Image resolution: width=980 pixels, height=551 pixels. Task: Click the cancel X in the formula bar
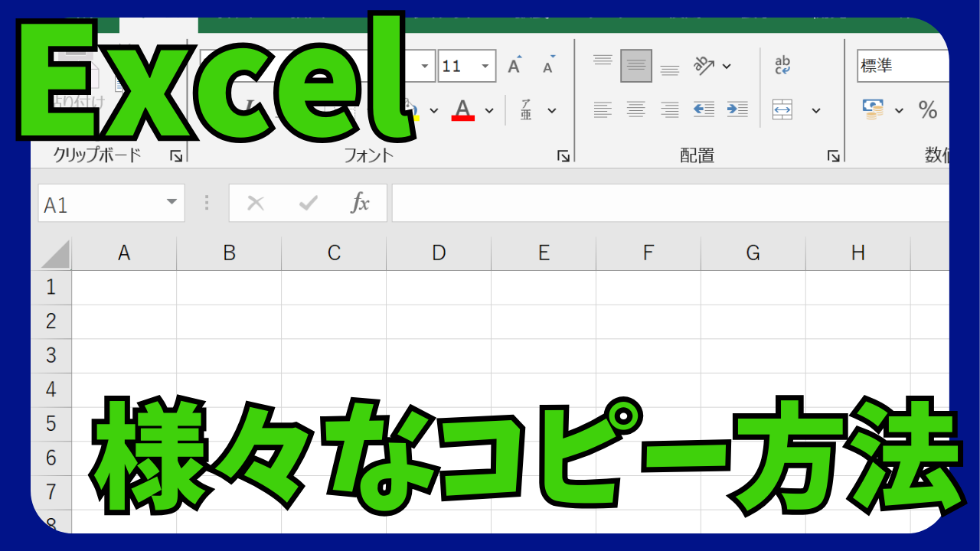[256, 203]
